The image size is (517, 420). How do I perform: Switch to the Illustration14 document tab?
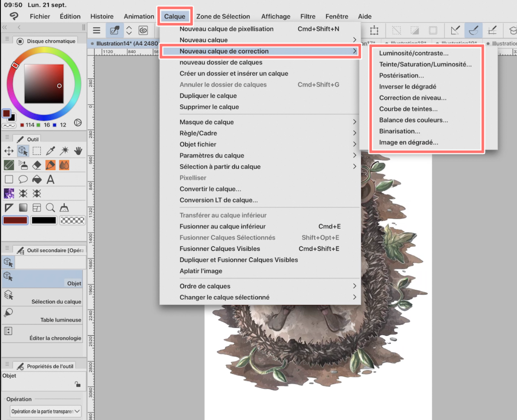coord(120,43)
